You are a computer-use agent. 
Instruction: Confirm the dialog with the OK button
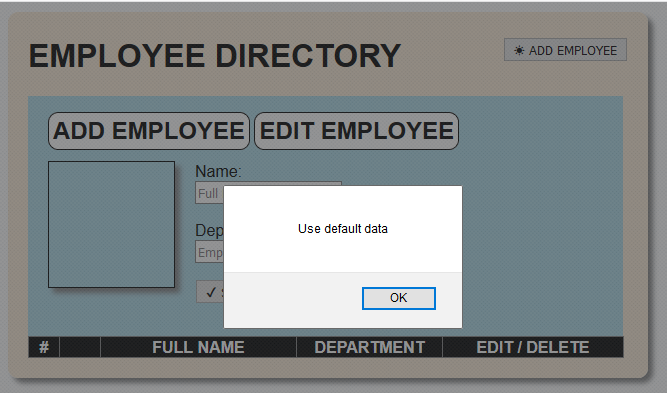coord(399,298)
